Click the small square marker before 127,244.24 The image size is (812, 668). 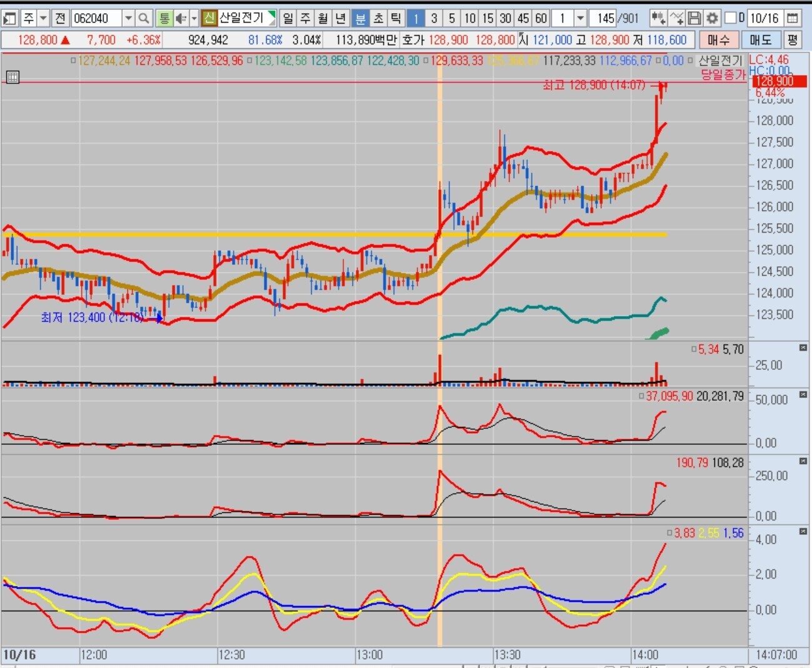73,61
